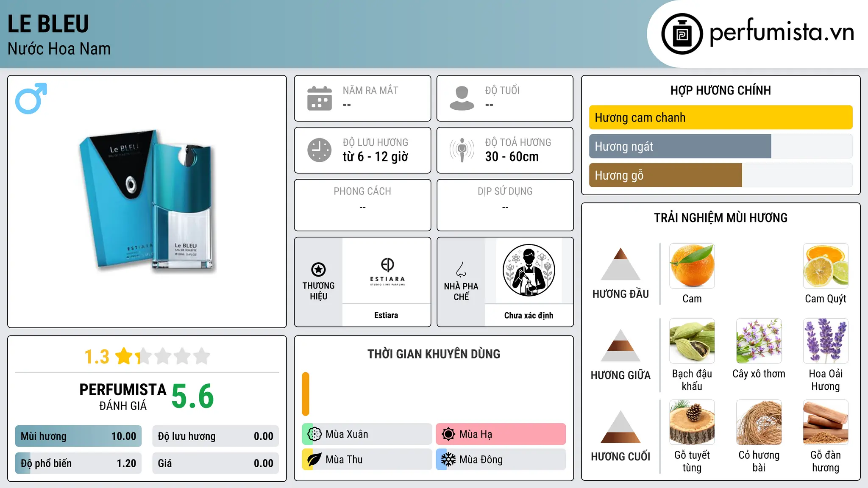Select the Bạch đậu khấu note image
This screenshot has width=868, height=488.
[x=692, y=341]
